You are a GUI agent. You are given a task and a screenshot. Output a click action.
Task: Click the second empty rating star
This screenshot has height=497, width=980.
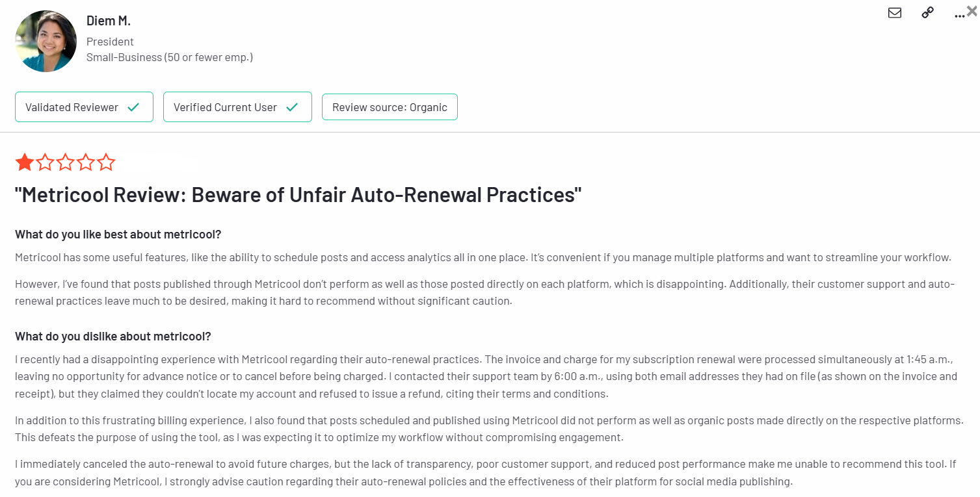45,162
